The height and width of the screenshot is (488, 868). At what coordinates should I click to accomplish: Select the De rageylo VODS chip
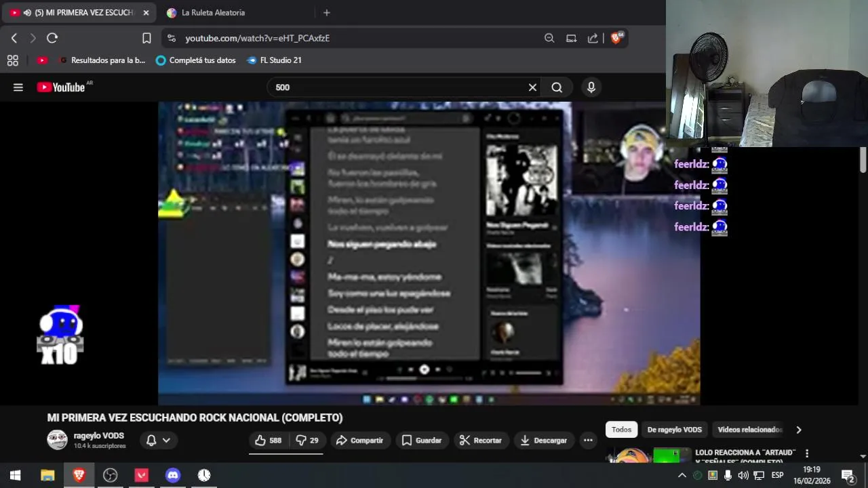point(675,430)
